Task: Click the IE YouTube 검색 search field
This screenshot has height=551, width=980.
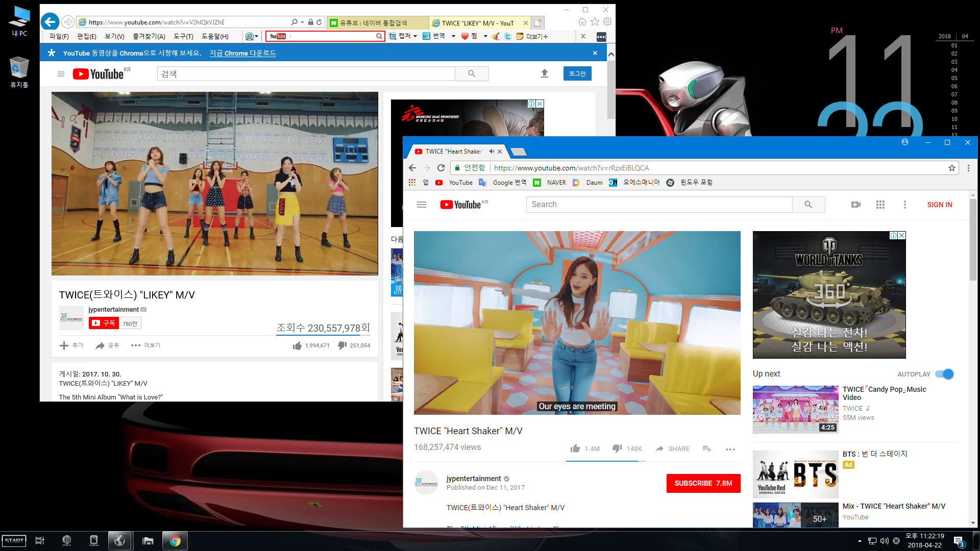Action: [306, 74]
